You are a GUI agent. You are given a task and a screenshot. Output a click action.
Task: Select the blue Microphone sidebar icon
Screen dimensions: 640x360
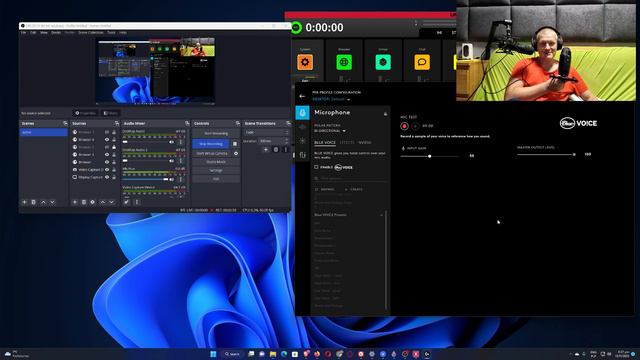click(302, 113)
